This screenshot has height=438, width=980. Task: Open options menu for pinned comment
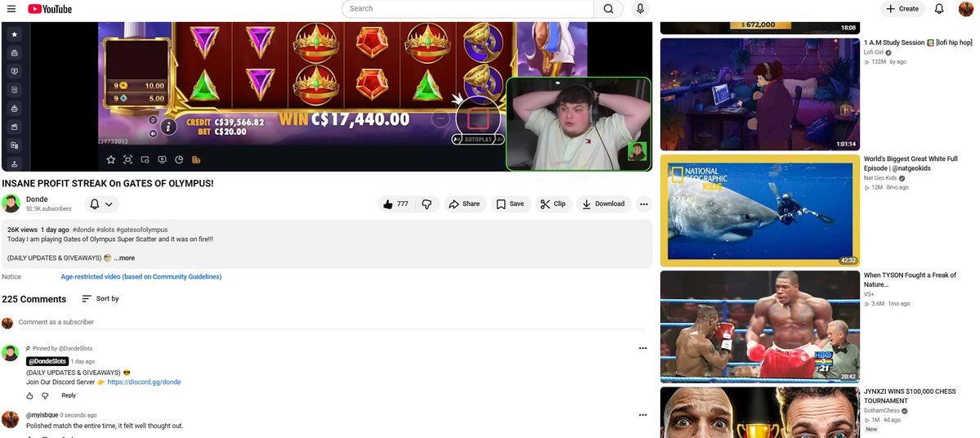click(642, 348)
